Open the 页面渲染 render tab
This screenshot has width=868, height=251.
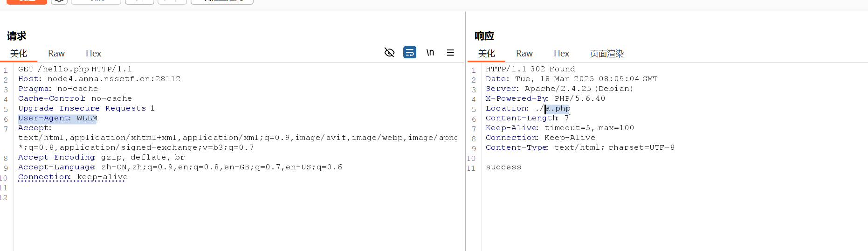pyautogui.click(x=606, y=54)
